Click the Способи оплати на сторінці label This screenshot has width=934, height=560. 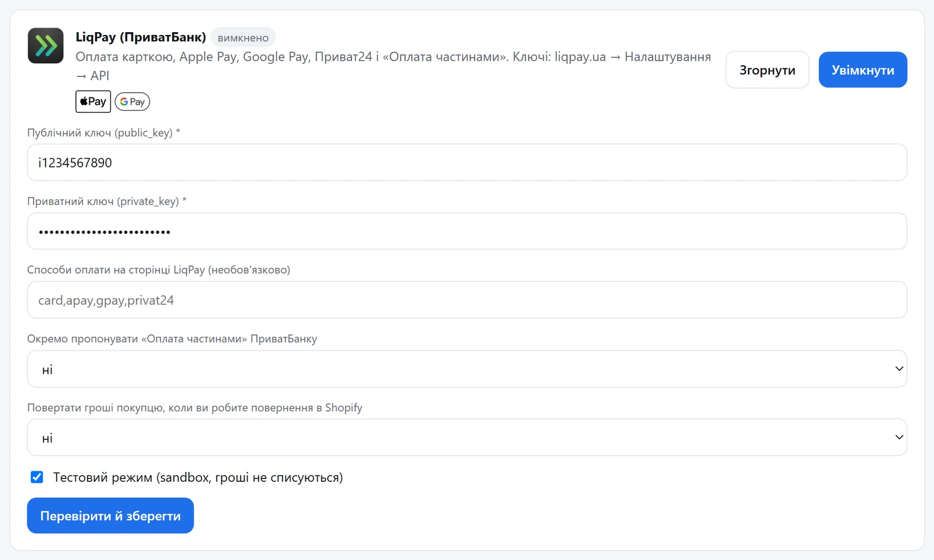159,270
